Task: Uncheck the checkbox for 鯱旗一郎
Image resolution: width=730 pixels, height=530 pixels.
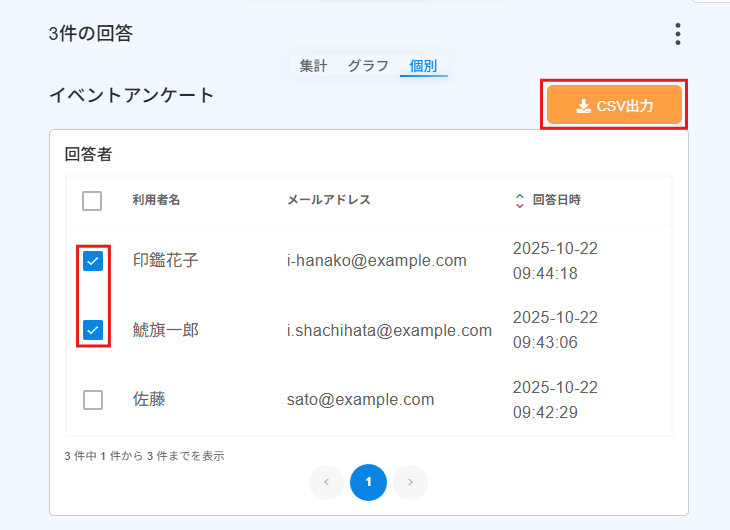Action: [x=92, y=329]
